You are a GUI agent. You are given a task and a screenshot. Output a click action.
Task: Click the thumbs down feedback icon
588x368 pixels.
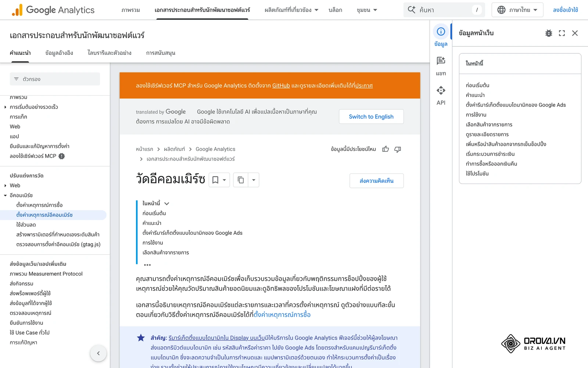pyautogui.click(x=398, y=149)
